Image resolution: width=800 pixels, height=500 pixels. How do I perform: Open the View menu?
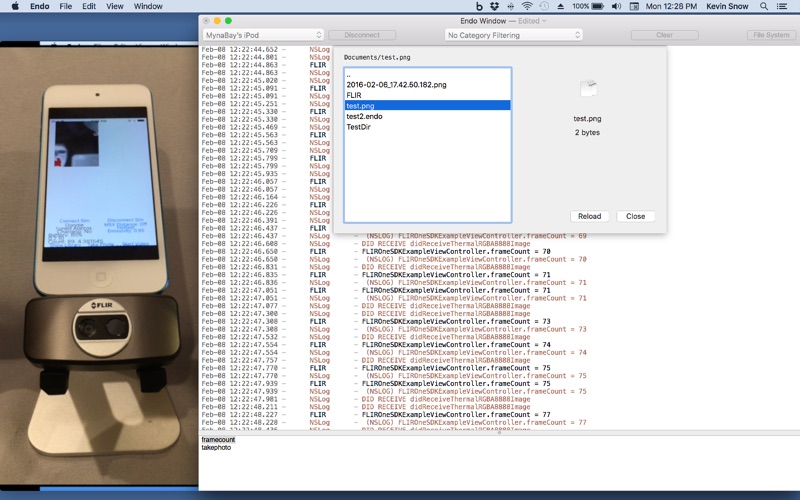click(x=115, y=6)
